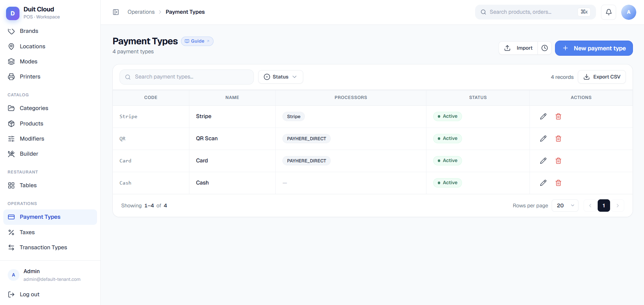644x305 pixels.
Task: Open the user avatar menu
Action: (629, 12)
